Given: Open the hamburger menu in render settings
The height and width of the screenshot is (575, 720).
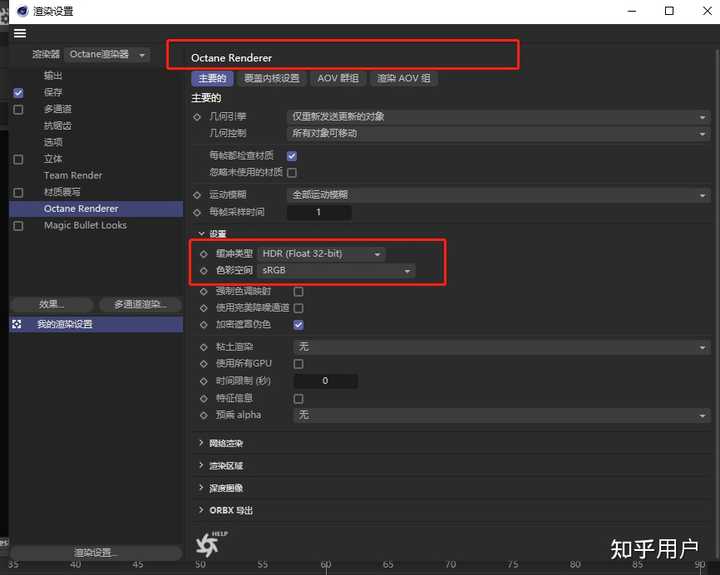Looking at the screenshot, I should click(x=20, y=34).
